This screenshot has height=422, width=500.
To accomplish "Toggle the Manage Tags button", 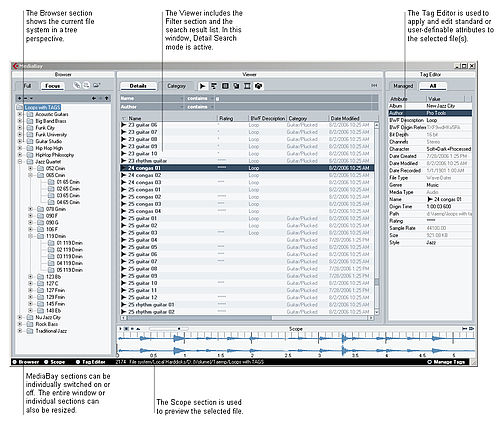I will (x=446, y=362).
